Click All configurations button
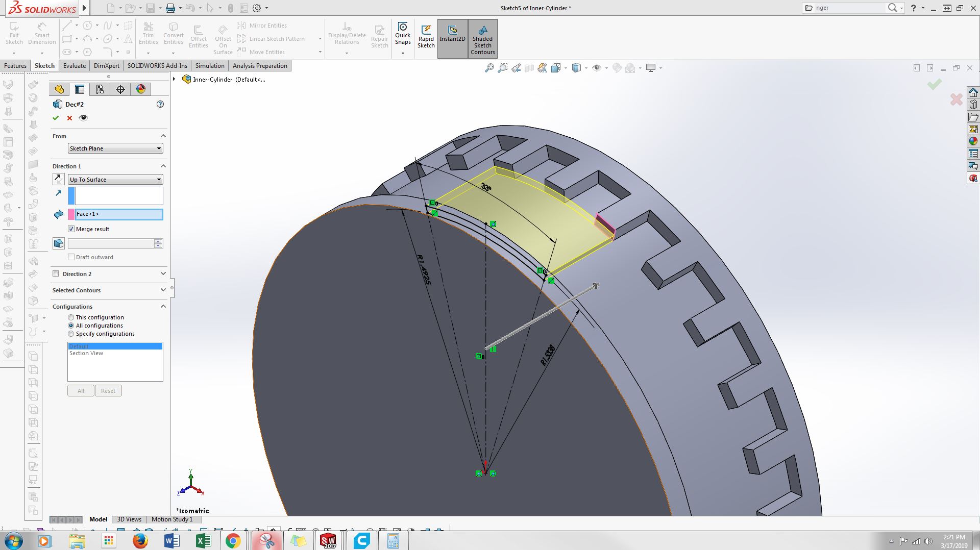Screen dimensions: 980x550 click(81, 391)
